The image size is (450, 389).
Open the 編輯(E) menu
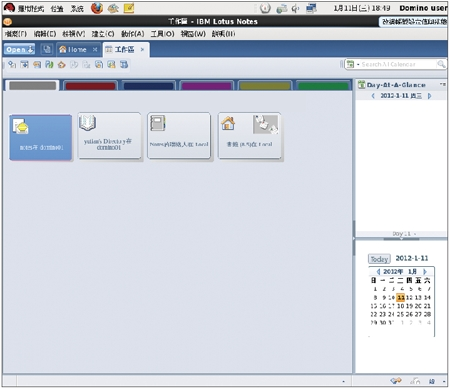point(45,34)
